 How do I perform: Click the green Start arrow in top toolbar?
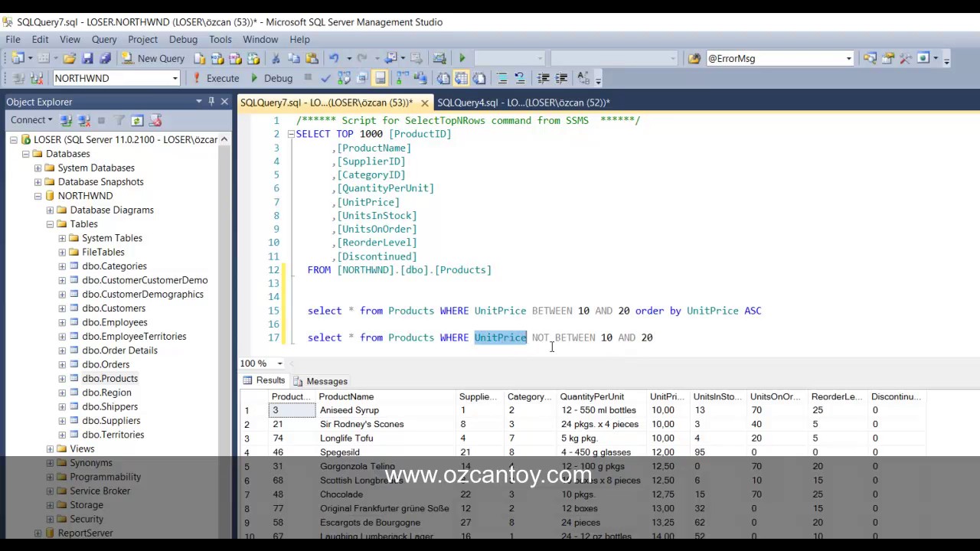coord(462,58)
